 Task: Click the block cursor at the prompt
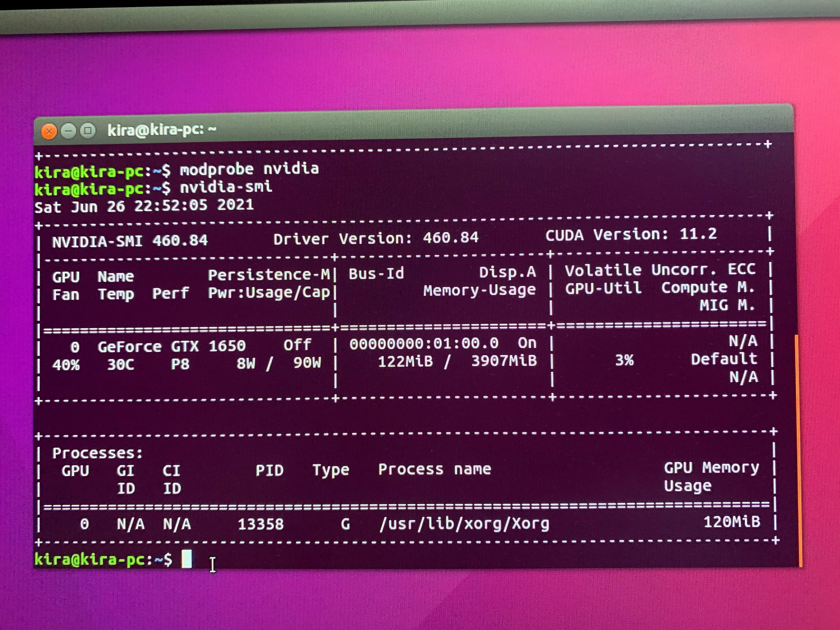[186, 559]
